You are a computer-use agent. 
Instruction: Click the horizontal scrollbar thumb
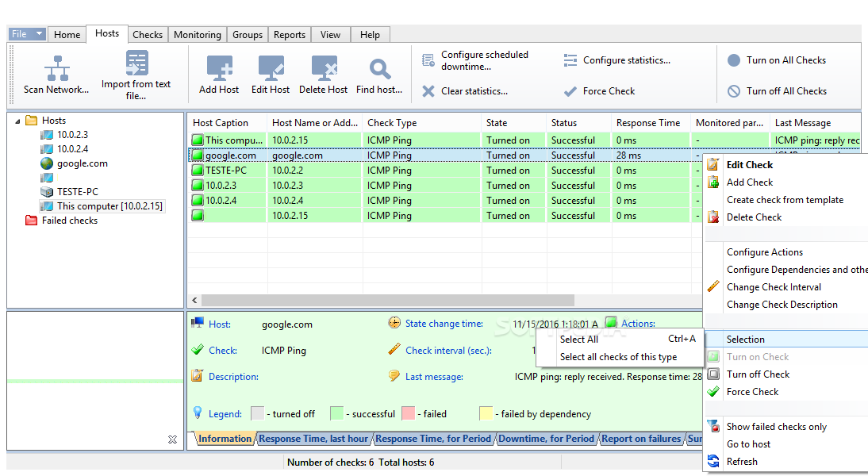point(387,300)
